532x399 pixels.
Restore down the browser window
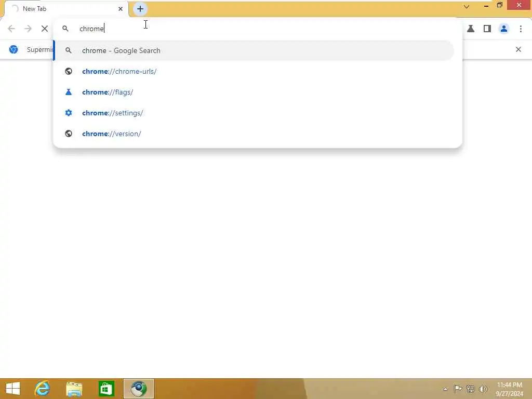point(499,5)
